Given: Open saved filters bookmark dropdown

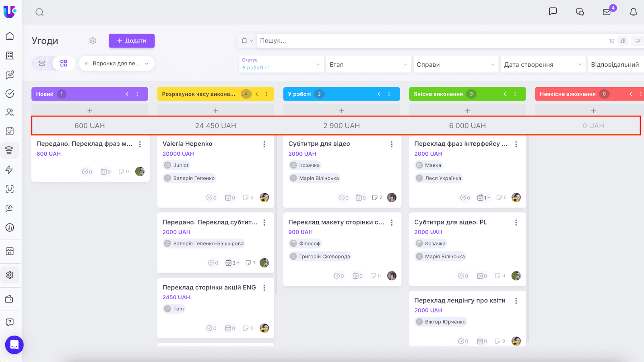Looking at the screenshot, I should pos(247,41).
